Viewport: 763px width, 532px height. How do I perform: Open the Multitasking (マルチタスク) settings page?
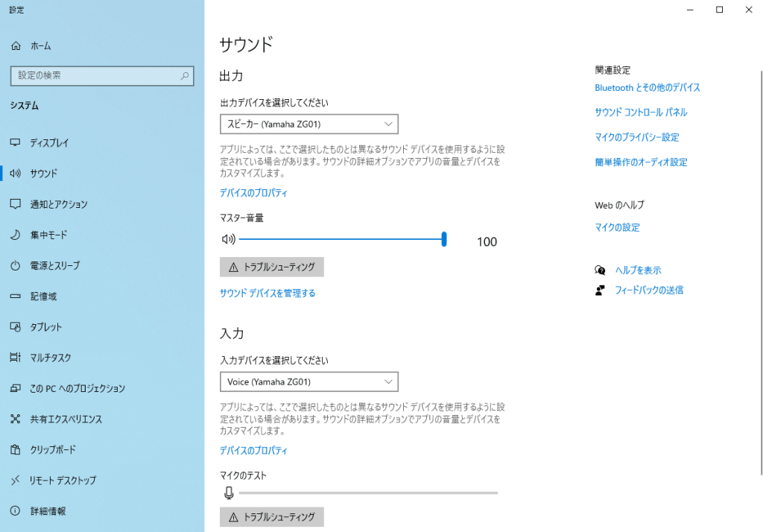coord(51,358)
